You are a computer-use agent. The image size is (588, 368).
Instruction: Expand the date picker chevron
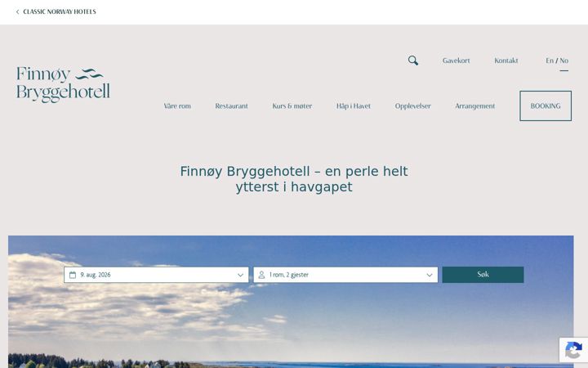point(240,275)
